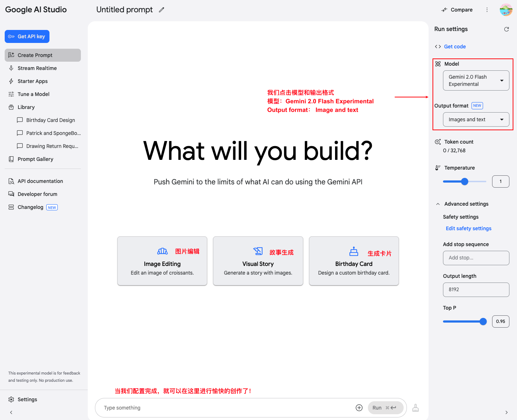Click the pencil icon to rename the prompt
This screenshot has height=420, width=517.
tap(161, 10)
